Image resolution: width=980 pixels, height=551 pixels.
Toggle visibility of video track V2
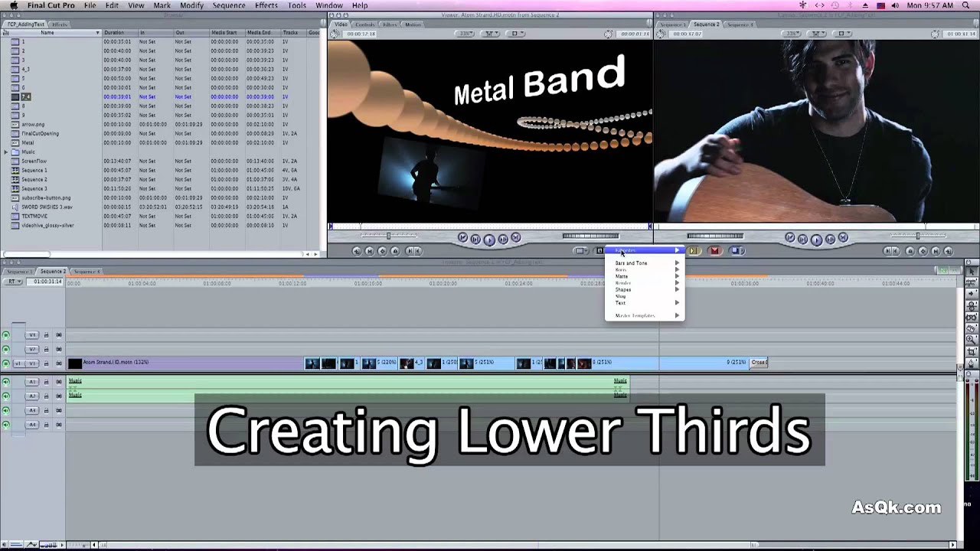(6, 349)
